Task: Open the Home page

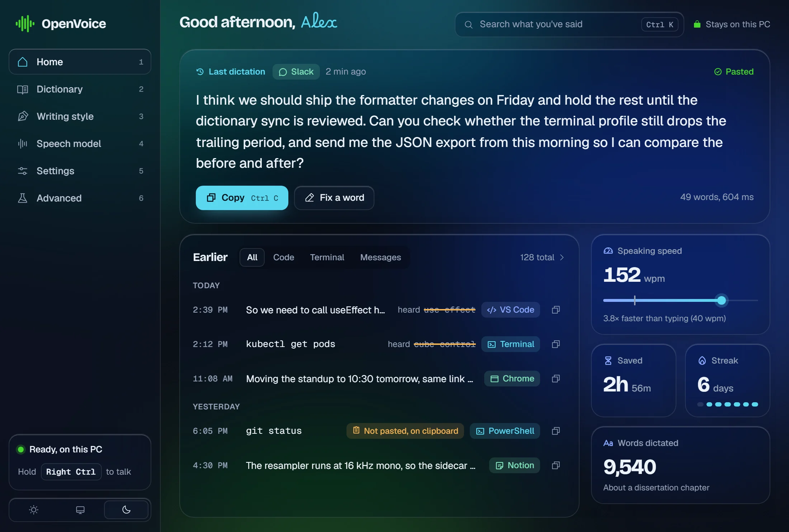Action: tap(80, 62)
